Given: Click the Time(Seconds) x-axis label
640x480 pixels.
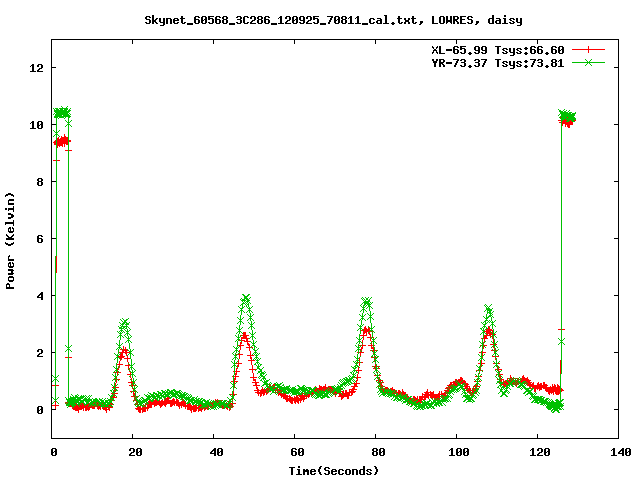Looking at the screenshot, I should click(x=333, y=470).
